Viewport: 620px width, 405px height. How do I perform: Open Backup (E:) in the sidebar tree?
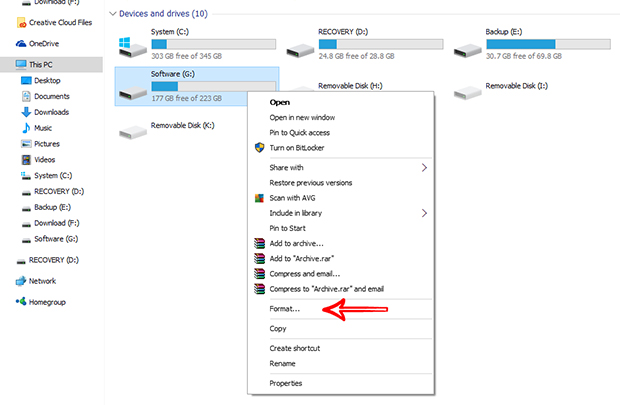click(52, 207)
